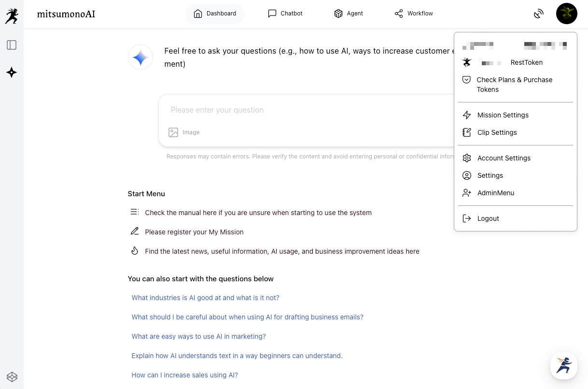
Task: Open the Agent tab
Action: (x=349, y=14)
